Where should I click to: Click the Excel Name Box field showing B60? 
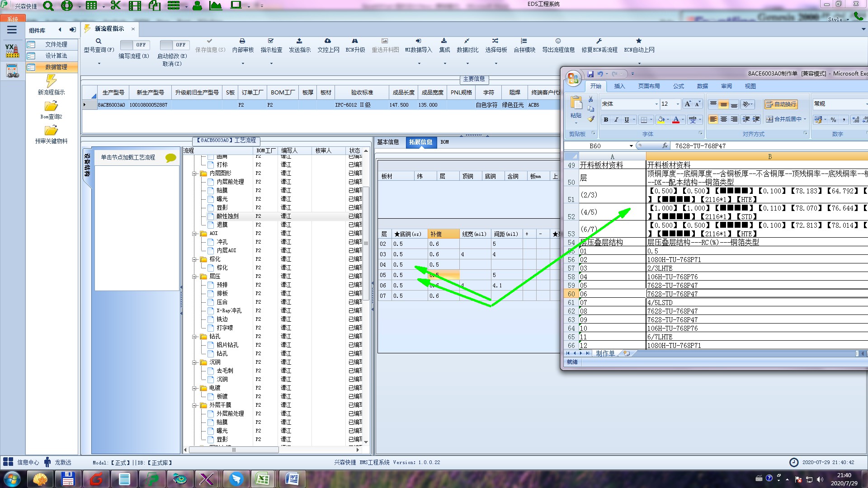click(x=595, y=146)
